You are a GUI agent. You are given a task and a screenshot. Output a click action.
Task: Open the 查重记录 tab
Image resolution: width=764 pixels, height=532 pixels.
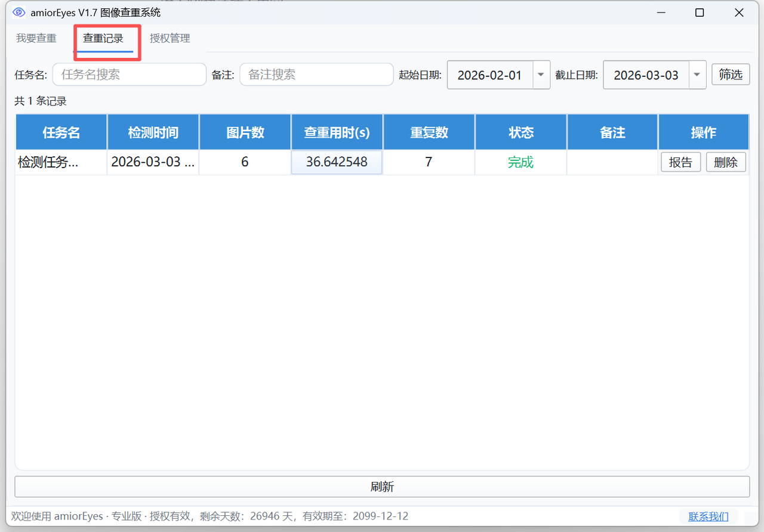105,38
